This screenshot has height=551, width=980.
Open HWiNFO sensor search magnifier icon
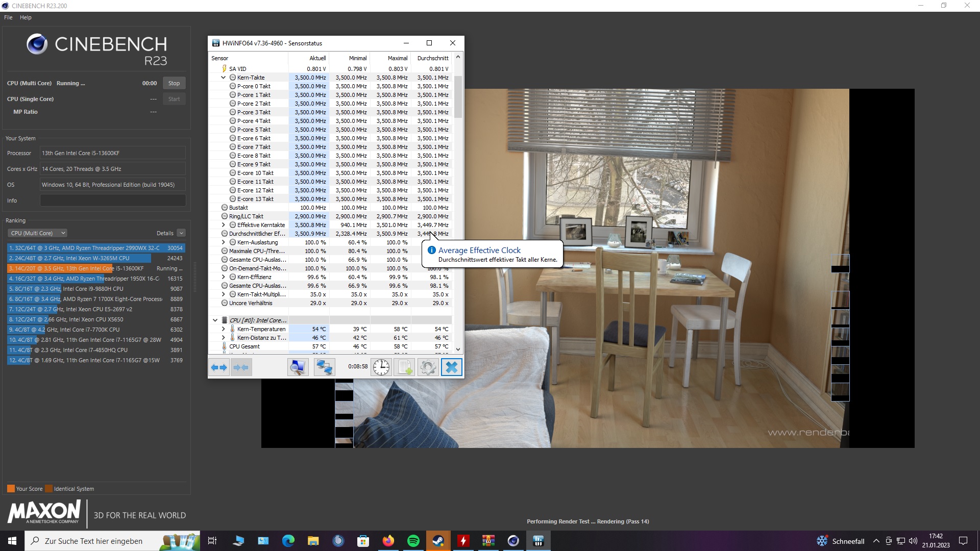298,367
